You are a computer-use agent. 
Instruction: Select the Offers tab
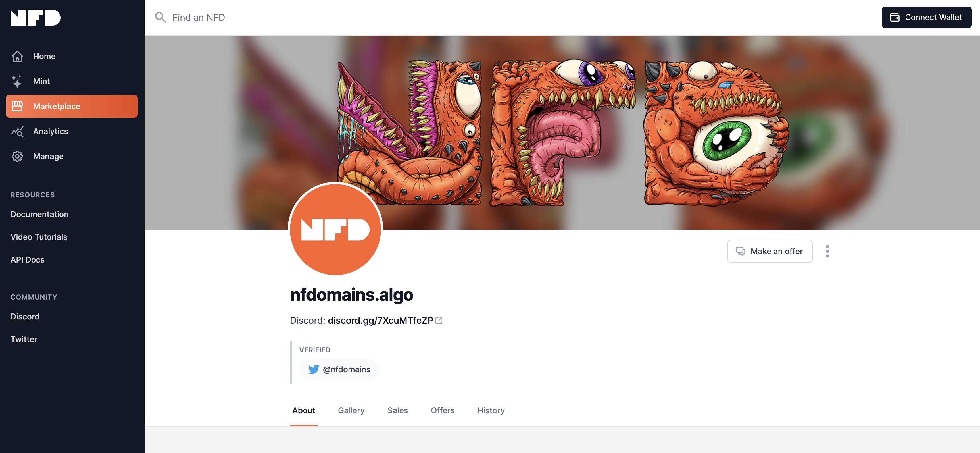tap(443, 410)
